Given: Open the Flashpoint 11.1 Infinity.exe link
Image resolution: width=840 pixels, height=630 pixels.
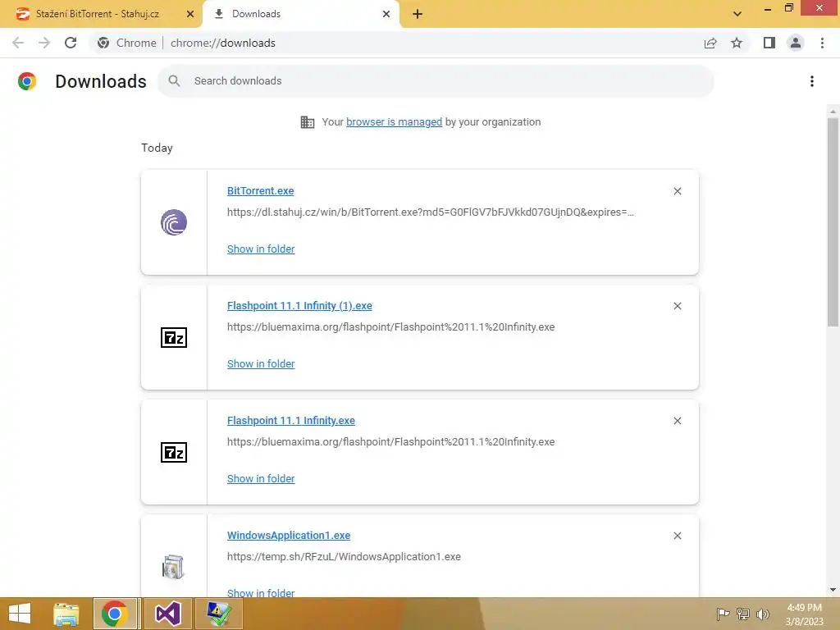Looking at the screenshot, I should point(291,421).
